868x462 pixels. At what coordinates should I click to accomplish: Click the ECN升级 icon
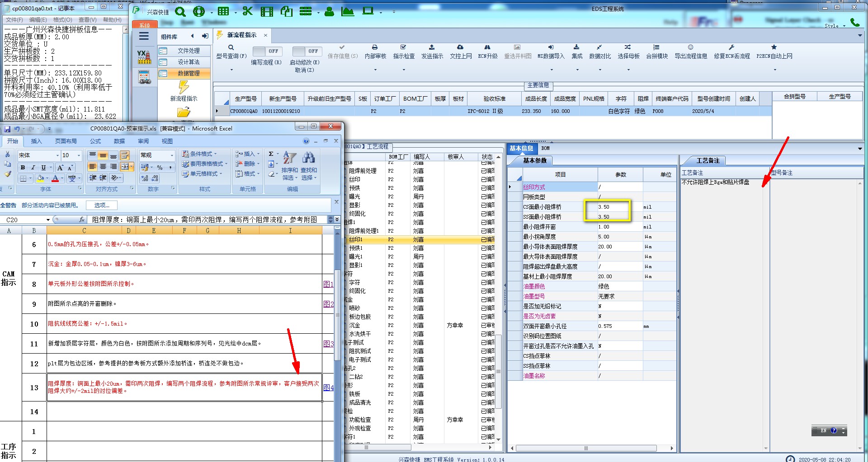click(x=487, y=47)
